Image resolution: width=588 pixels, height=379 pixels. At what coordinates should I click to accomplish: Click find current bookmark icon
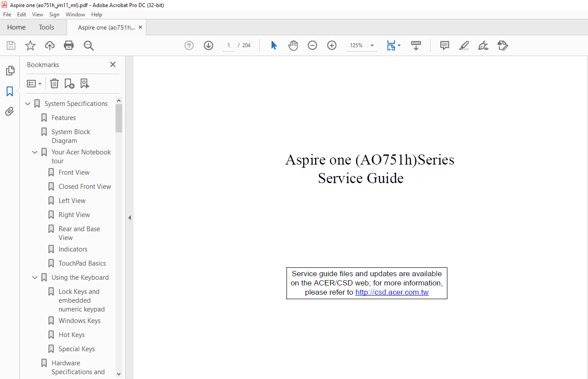coord(85,83)
